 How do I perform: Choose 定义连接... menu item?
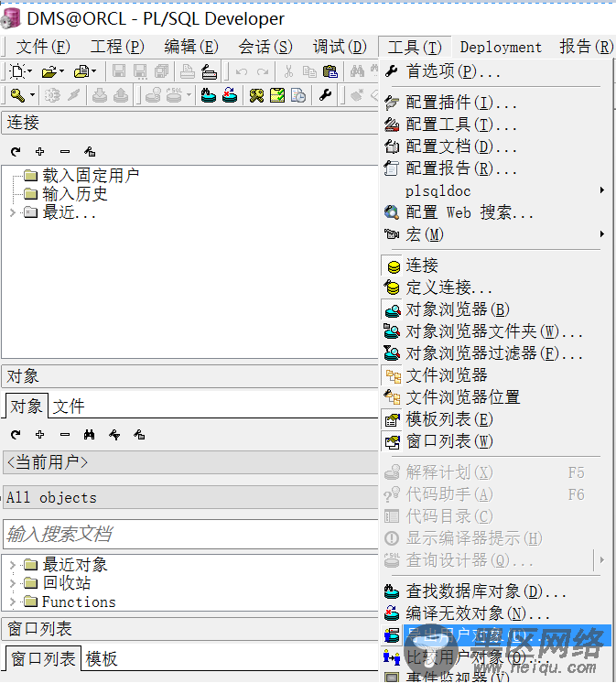(x=496, y=287)
